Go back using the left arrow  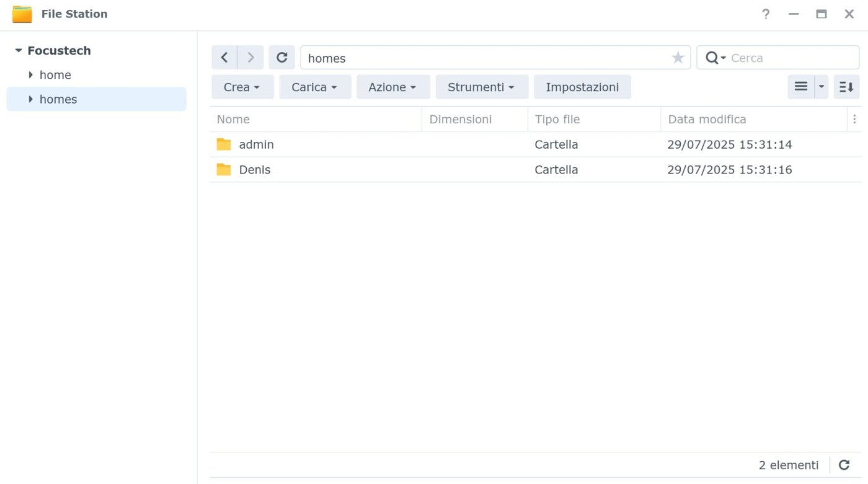[224, 58]
